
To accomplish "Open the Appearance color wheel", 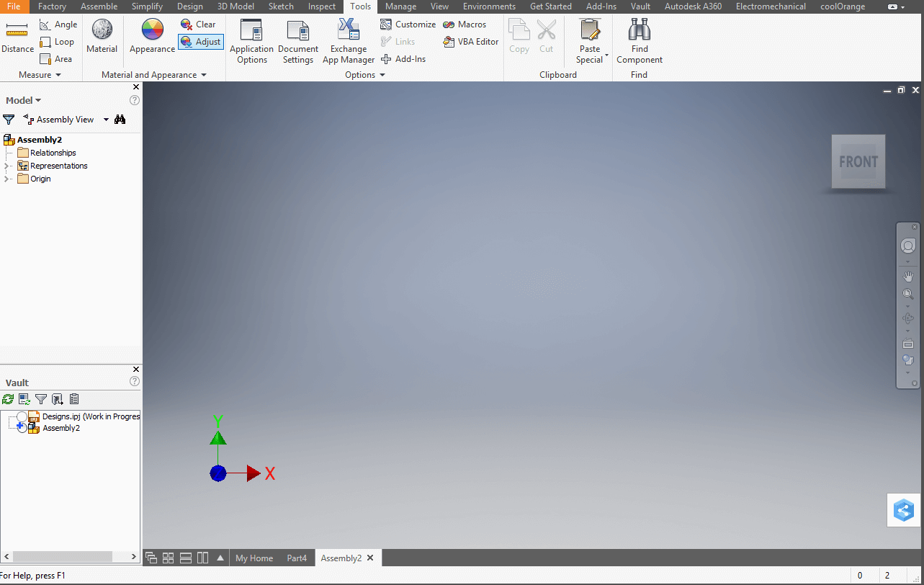I will (x=152, y=36).
